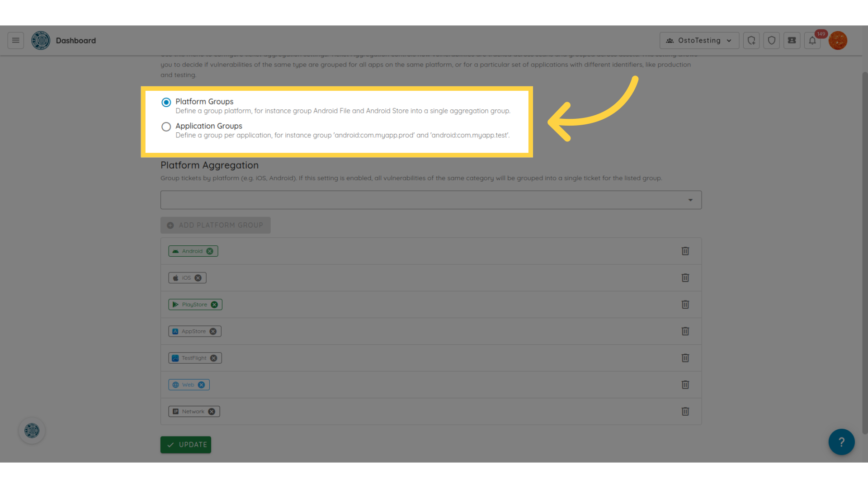The height and width of the screenshot is (488, 868).
Task: Click the Add Platform Group button
Action: (216, 225)
